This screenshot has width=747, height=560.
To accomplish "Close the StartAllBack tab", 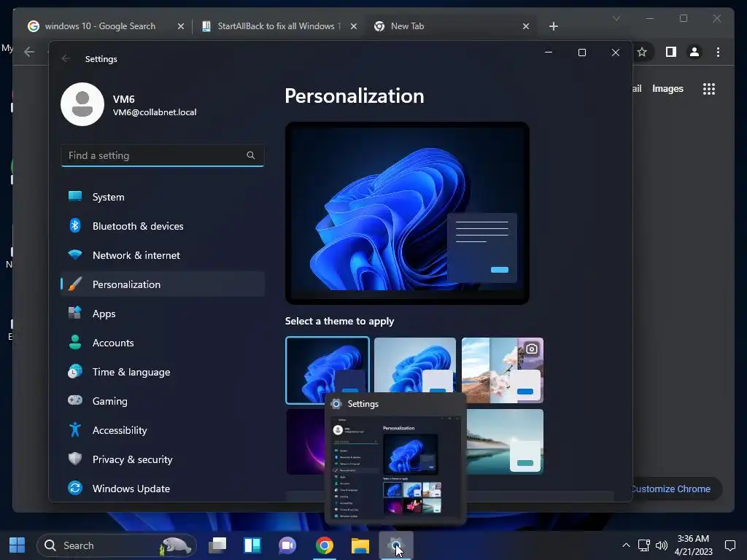I will (354, 26).
